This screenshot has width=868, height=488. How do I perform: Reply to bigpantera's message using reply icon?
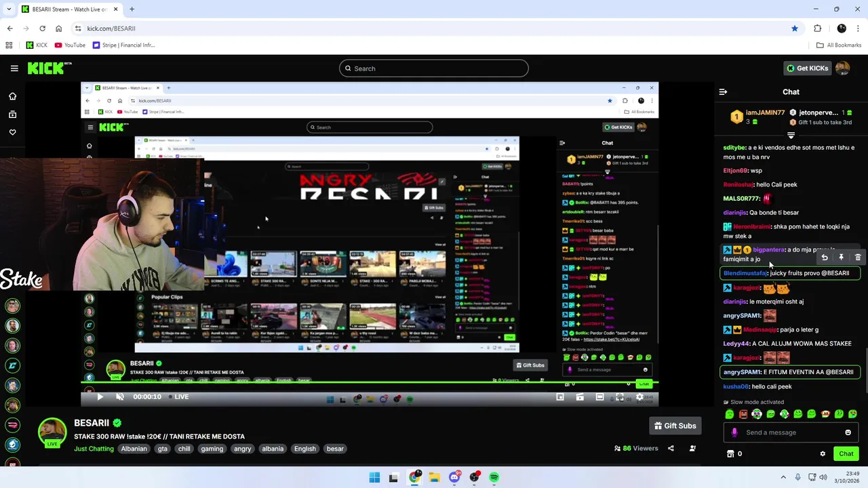pyautogui.click(x=825, y=258)
